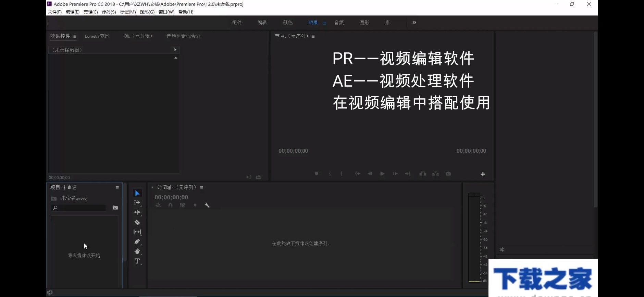Viewport: 644px width, 297px height.
Task: Click the Extract button
Action: (x=435, y=174)
